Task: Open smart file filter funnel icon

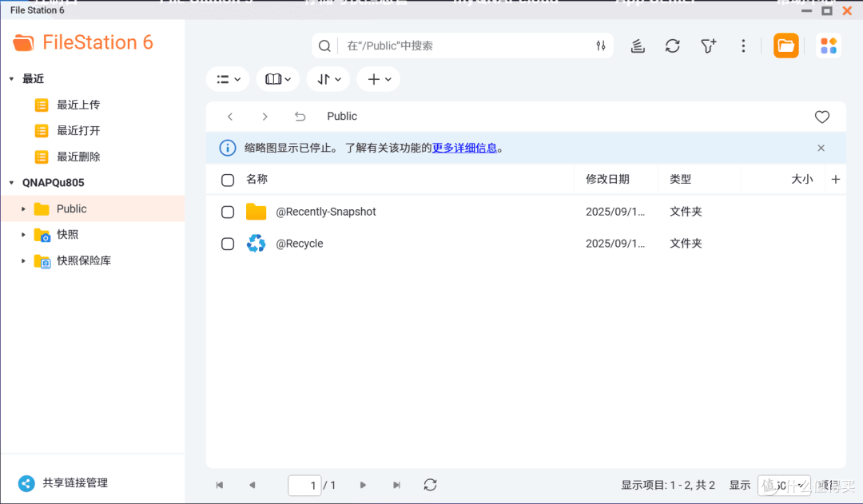Action: (x=708, y=46)
